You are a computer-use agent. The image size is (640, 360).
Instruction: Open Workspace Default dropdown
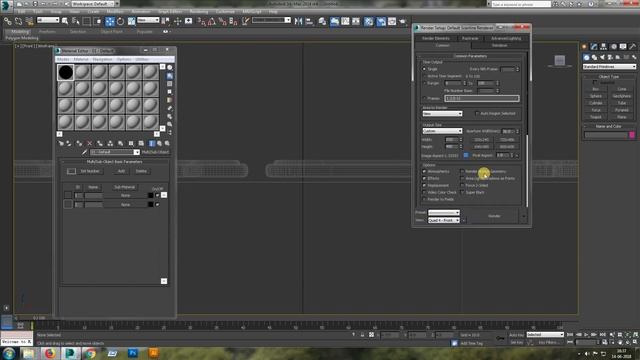click(x=93, y=4)
